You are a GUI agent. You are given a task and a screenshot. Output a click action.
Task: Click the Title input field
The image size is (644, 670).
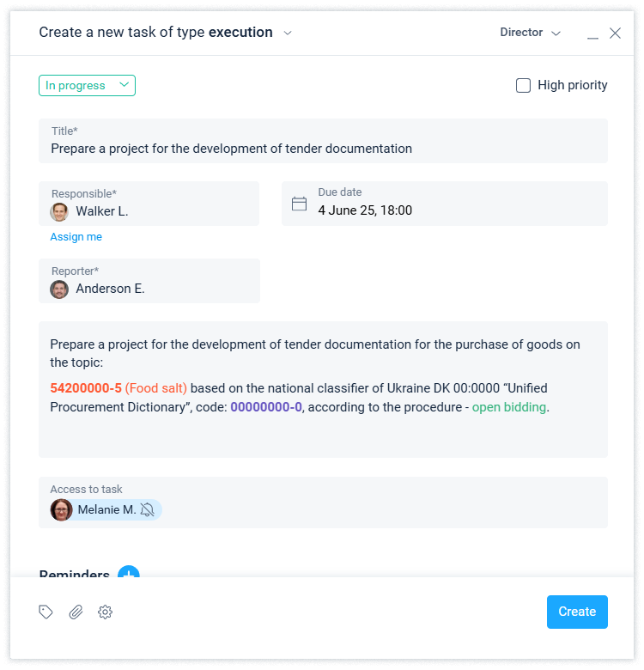tap(323, 149)
